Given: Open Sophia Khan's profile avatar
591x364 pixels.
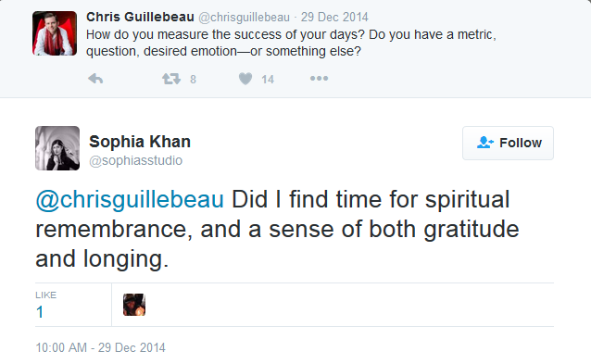Looking at the screenshot, I should click(x=57, y=148).
